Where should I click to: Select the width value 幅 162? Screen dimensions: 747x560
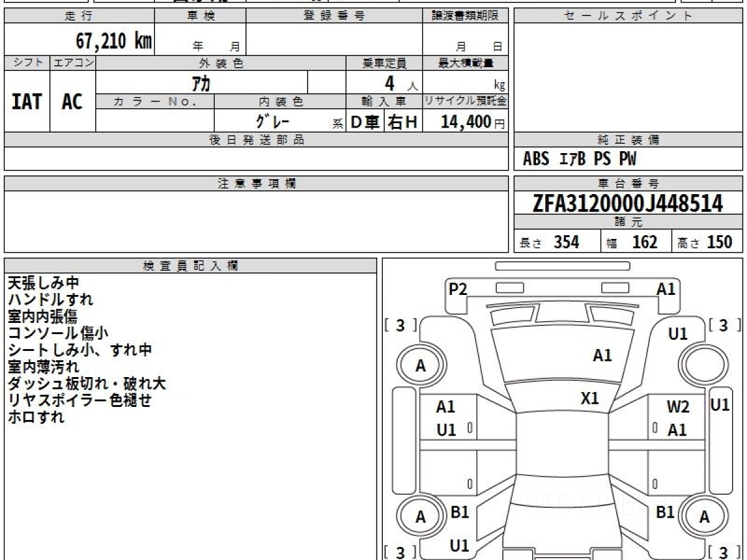click(x=632, y=242)
